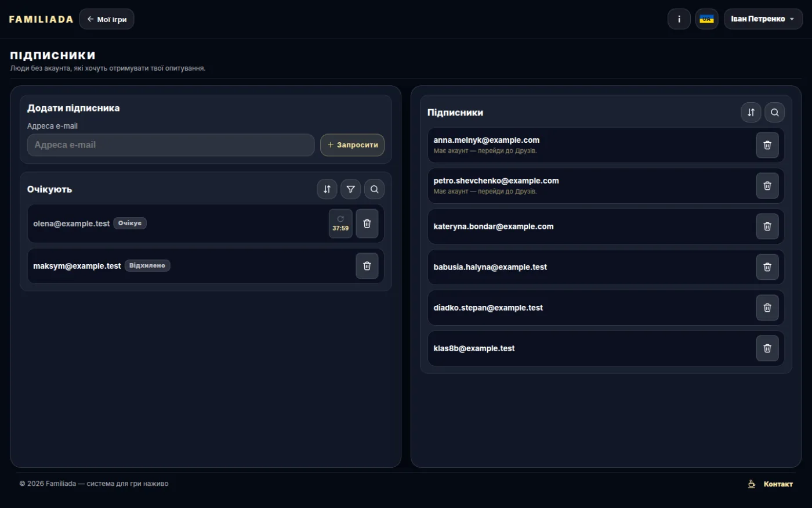
Task: Remove subscriber diadko.stepan@example.test
Action: pos(767,308)
